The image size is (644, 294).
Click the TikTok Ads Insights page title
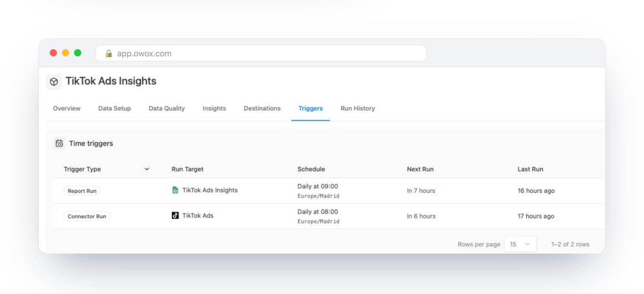point(111,81)
